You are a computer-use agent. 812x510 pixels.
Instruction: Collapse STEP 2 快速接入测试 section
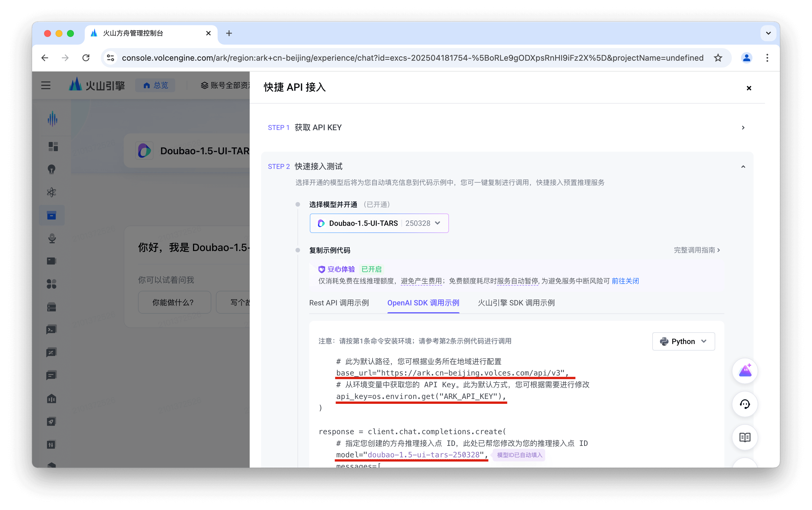[743, 167]
